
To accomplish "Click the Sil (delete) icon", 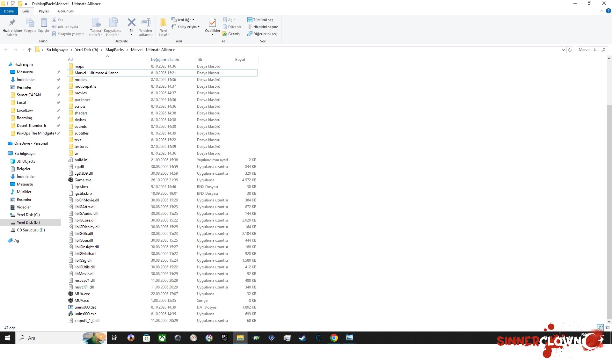I will click(x=131, y=23).
